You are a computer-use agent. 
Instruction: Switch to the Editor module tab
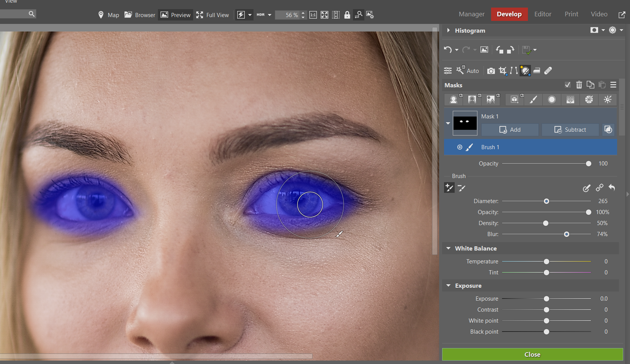542,14
